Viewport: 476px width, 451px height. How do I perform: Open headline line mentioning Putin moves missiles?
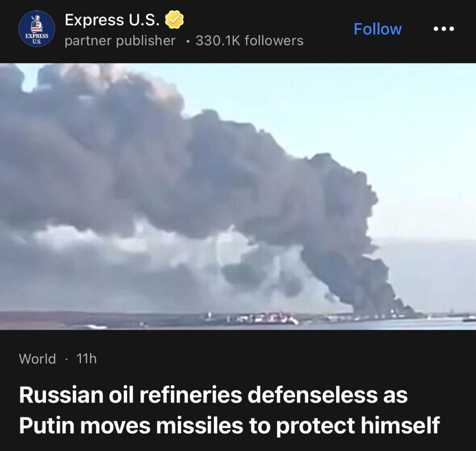tap(230, 425)
